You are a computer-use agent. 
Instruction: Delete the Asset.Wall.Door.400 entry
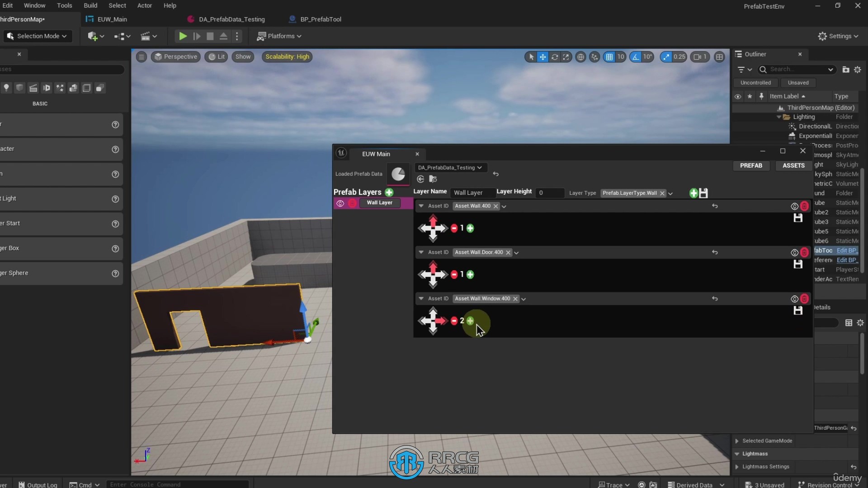804,253
